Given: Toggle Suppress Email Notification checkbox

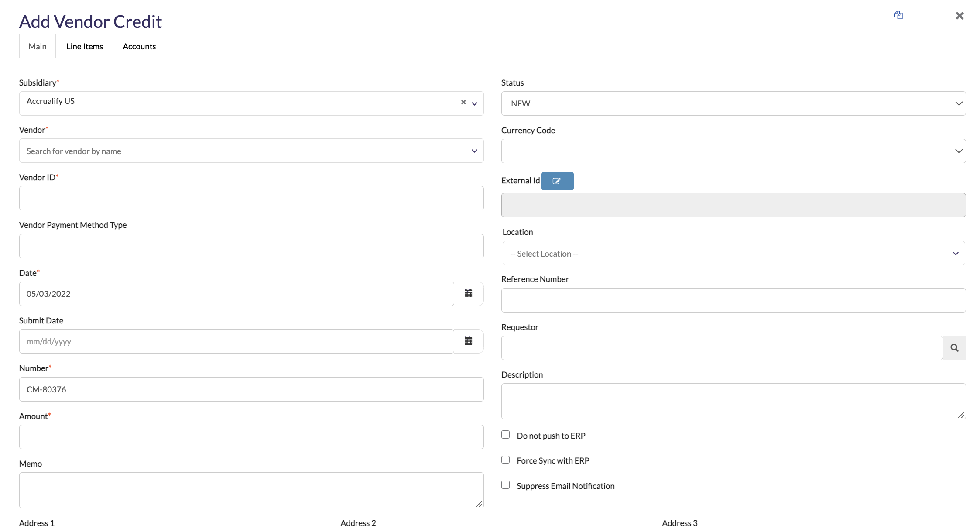Looking at the screenshot, I should (x=506, y=485).
